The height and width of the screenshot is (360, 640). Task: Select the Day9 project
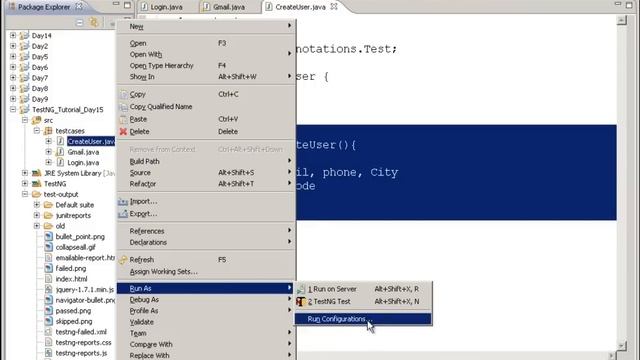coord(40,99)
